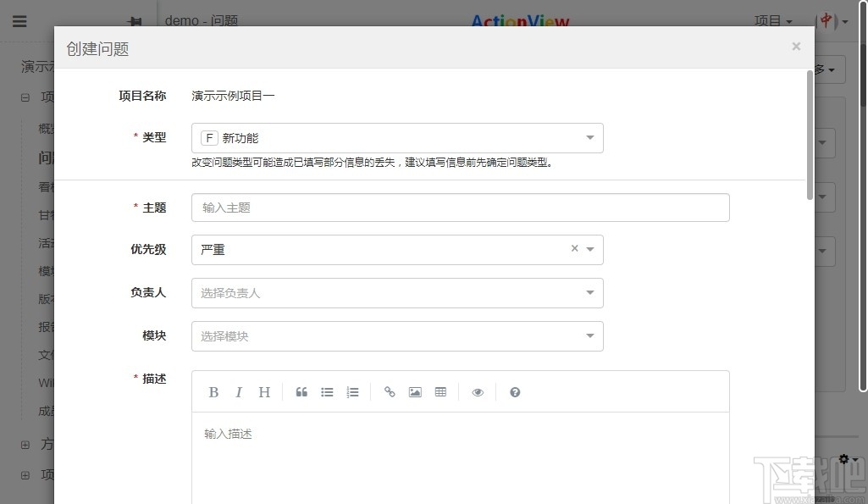Insert an image into the description
This screenshot has height=504, width=868.
pos(415,391)
